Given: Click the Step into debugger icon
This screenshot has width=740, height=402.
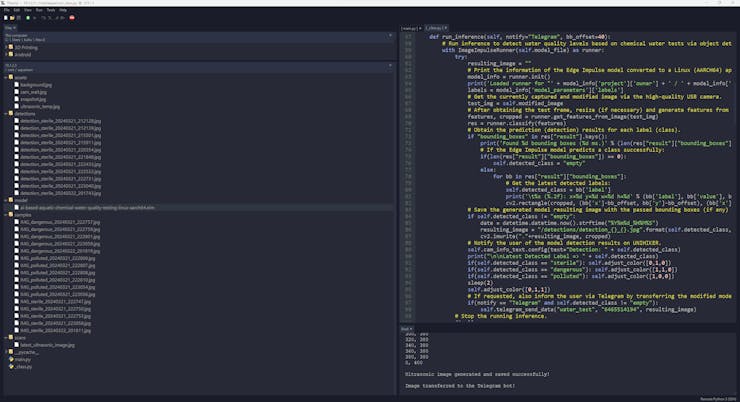Looking at the screenshot, I should coord(50,18).
